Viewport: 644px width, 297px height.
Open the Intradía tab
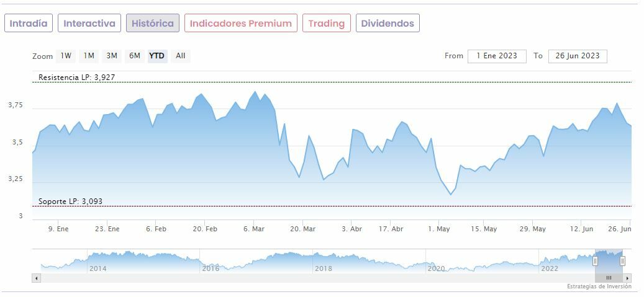point(29,24)
